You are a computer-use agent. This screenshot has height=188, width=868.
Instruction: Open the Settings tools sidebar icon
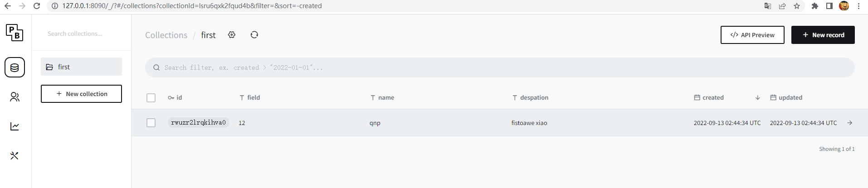pyautogui.click(x=15, y=156)
